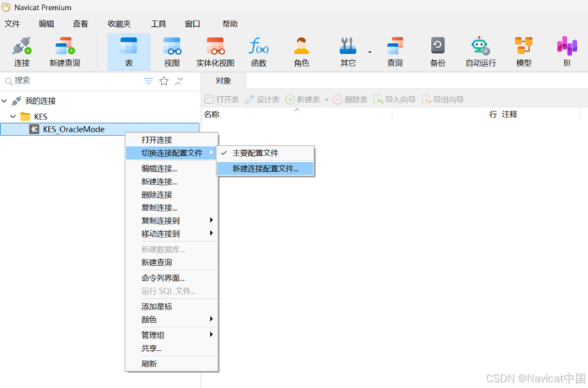Image resolution: width=588 pixels, height=388 pixels.
Task: Click in the 搜索 search field
Action: point(71,81)
